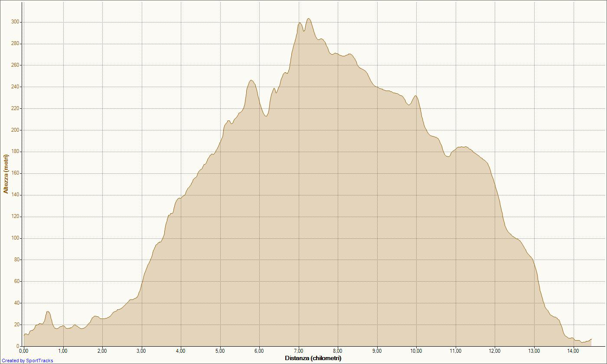Viewport: 607px width, 364px height.
Task: Click the 260 altitude axis label
Action: point(16,65)
